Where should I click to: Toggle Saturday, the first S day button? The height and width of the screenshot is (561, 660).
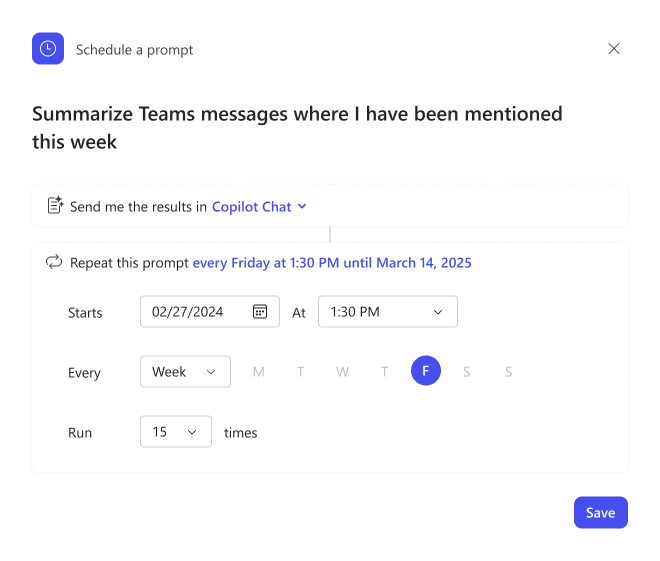point(466,371)
